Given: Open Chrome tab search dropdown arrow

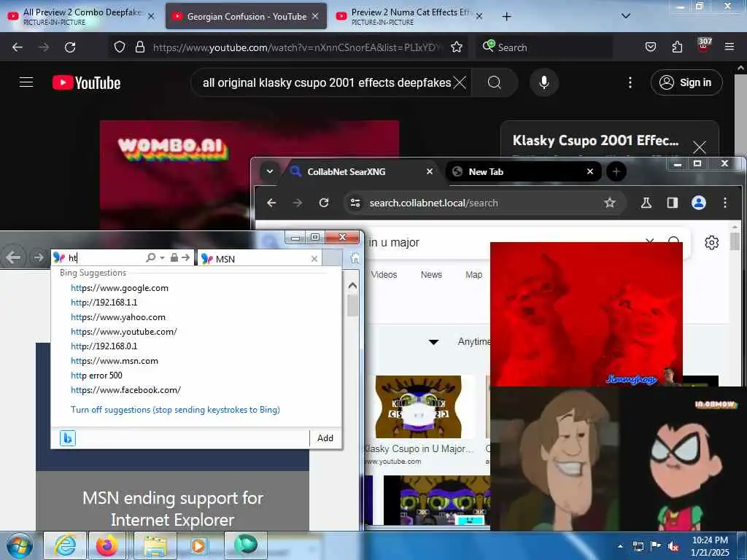Looking at the screenshot, I should [x=270, y=171].
